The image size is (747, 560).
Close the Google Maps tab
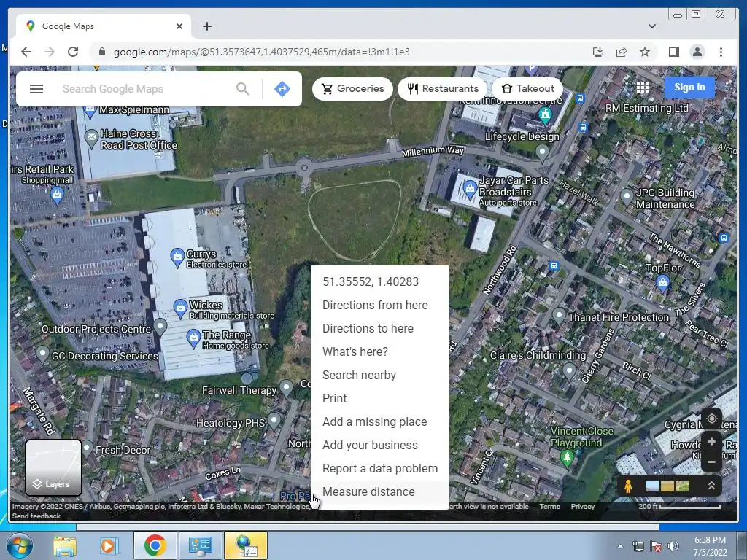[179, 26]
